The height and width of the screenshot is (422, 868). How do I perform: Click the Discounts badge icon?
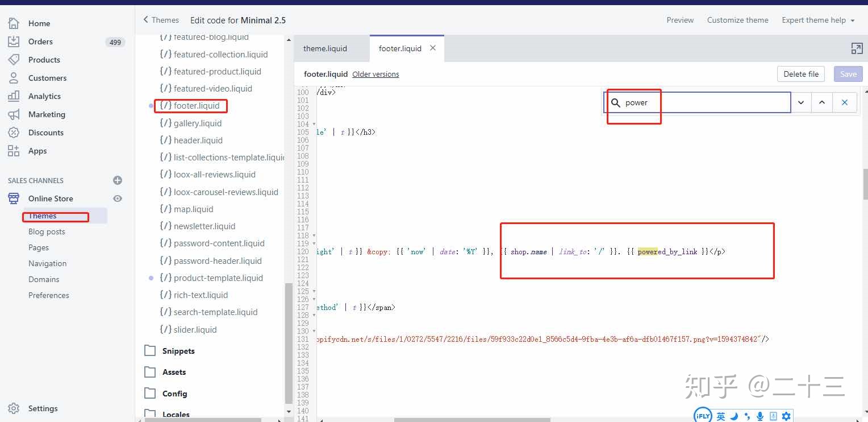coord(14,133)
